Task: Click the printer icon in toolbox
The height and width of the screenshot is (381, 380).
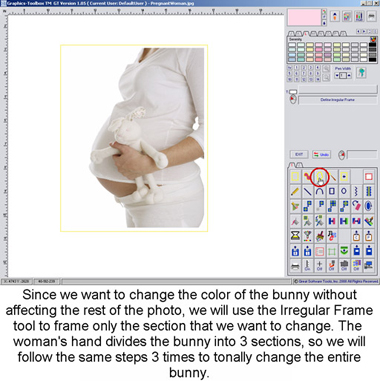Action: coord(295,266)
